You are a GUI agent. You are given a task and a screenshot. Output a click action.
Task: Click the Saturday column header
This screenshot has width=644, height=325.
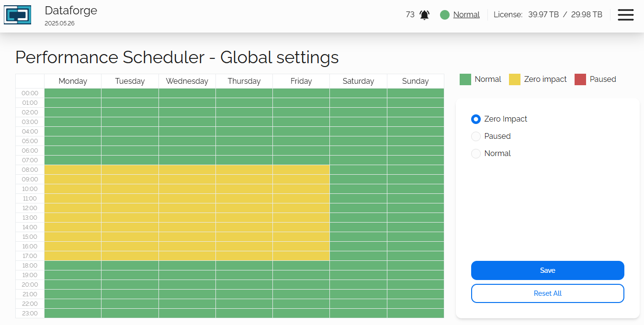tap(358, 81)
